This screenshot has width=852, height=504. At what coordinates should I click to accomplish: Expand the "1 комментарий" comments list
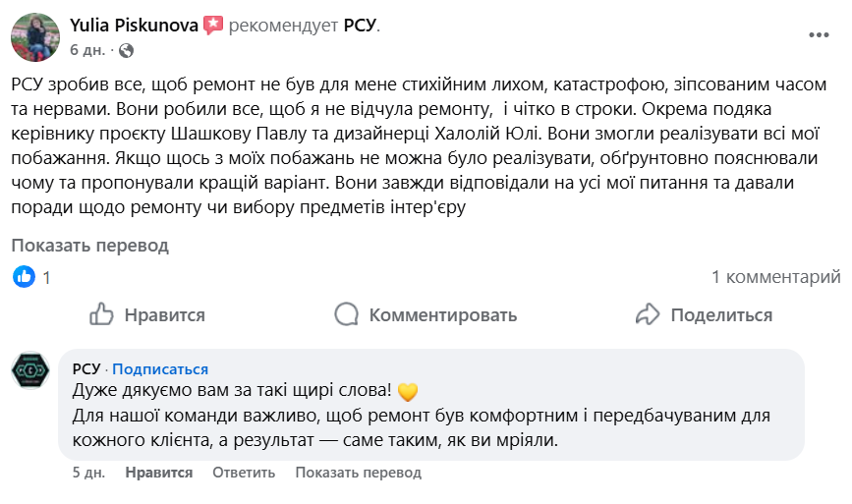(775, 277)
